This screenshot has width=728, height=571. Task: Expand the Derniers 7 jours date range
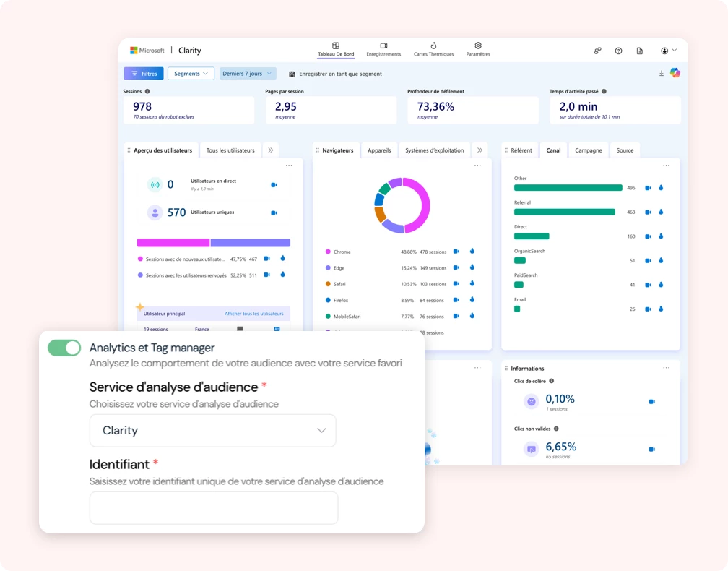tap(248, 74)
